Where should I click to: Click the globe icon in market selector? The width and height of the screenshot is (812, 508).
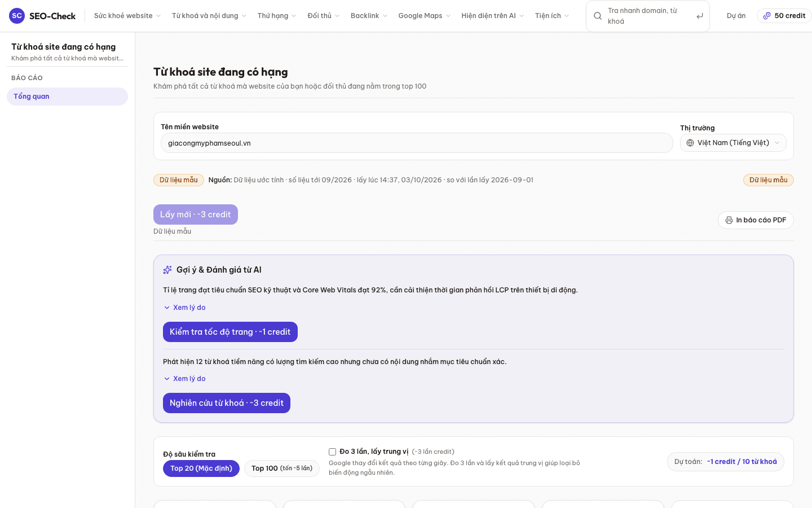click(690, 143)
